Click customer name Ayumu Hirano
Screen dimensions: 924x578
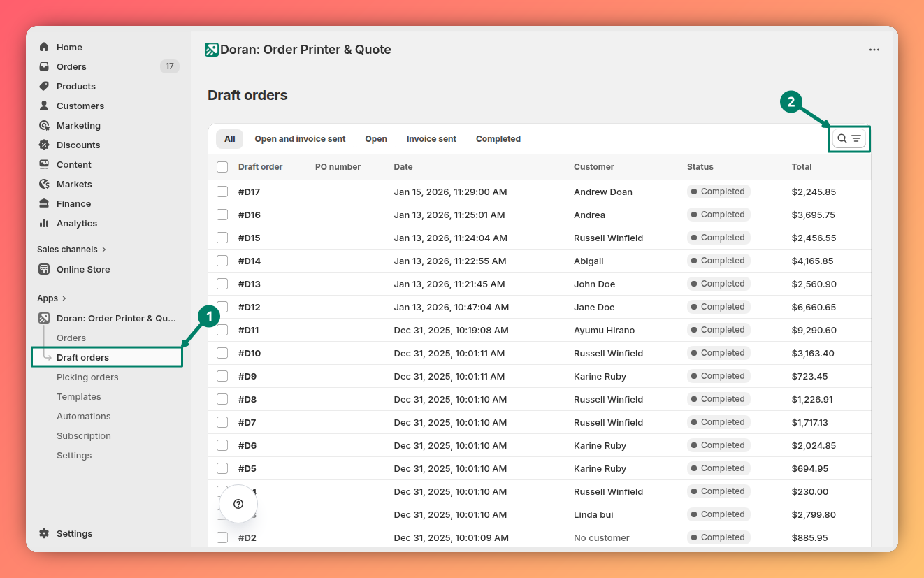coord(605,330)
